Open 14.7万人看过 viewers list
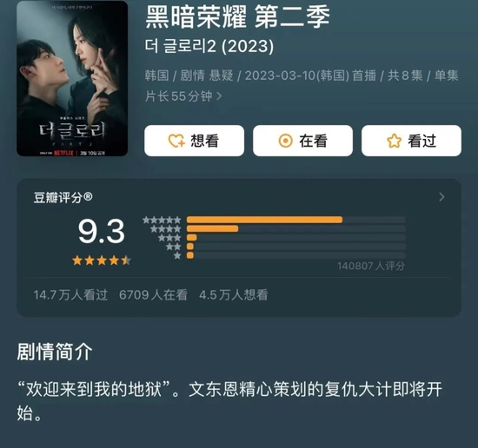478x448 pixels. (70, 295)
